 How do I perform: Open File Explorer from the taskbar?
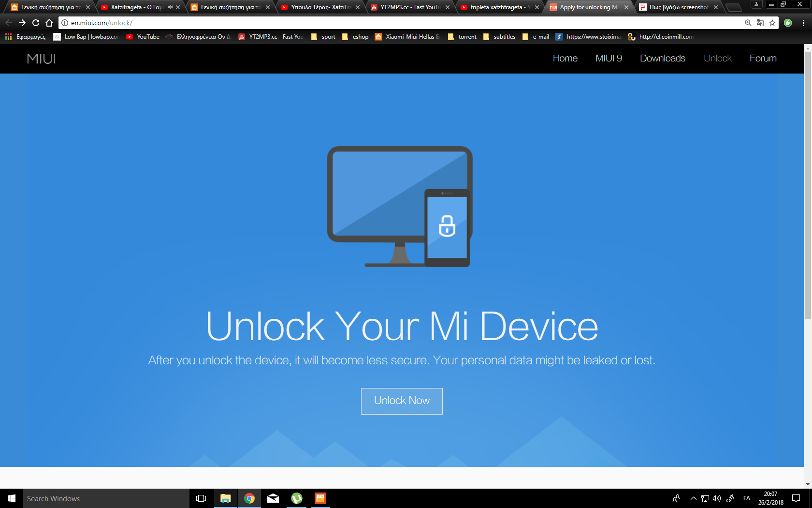[225, 498]
